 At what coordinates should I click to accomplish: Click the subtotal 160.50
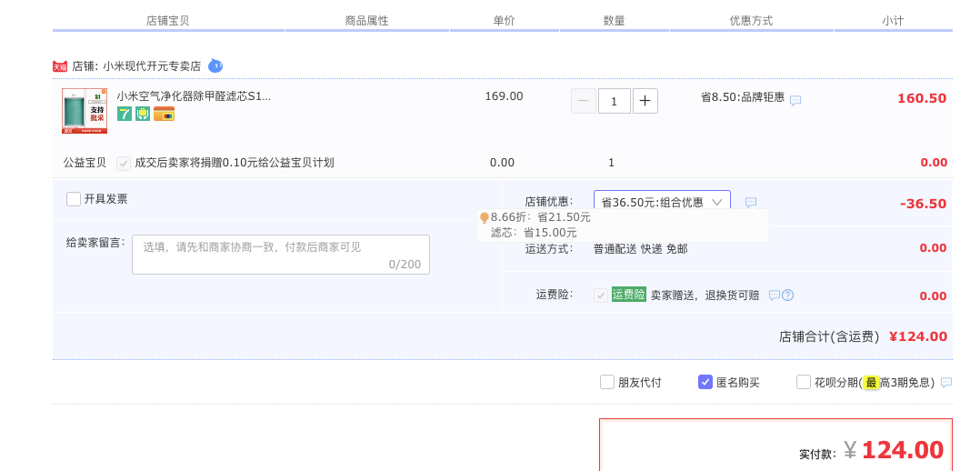click(922, 98)
